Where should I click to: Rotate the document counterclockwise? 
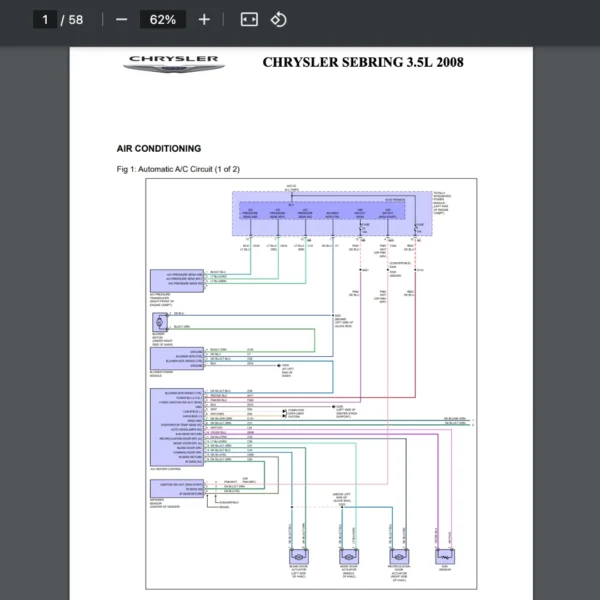279,20
